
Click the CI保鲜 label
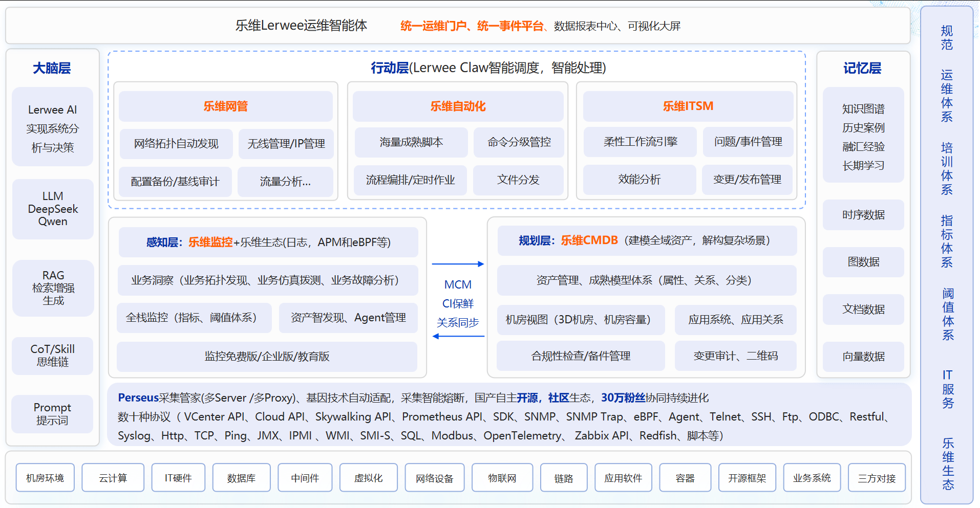pyautogui.click(x=458, y=303)
